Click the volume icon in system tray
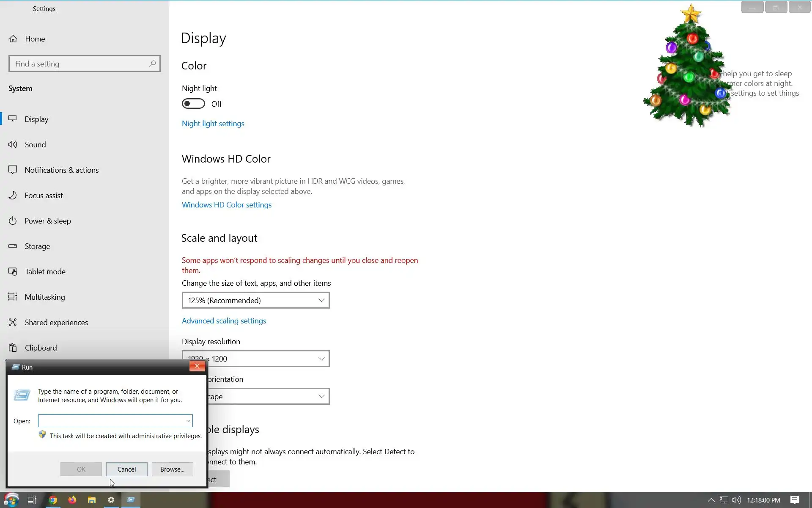812x508 pixels. 736,500
